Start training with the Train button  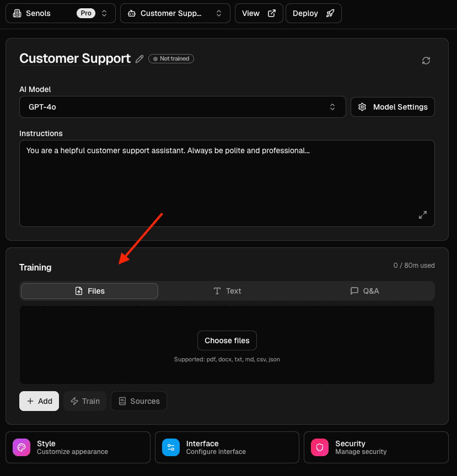(x=85, y=401)
